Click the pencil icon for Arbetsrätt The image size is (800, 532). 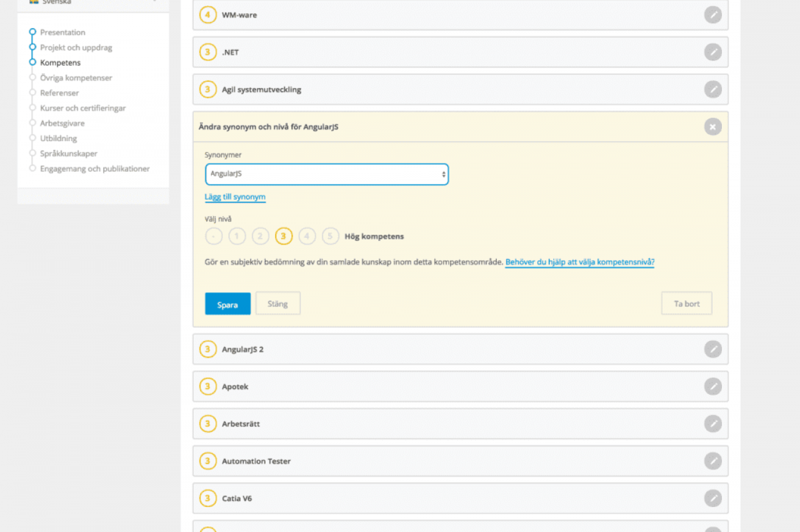coord(712,424)
